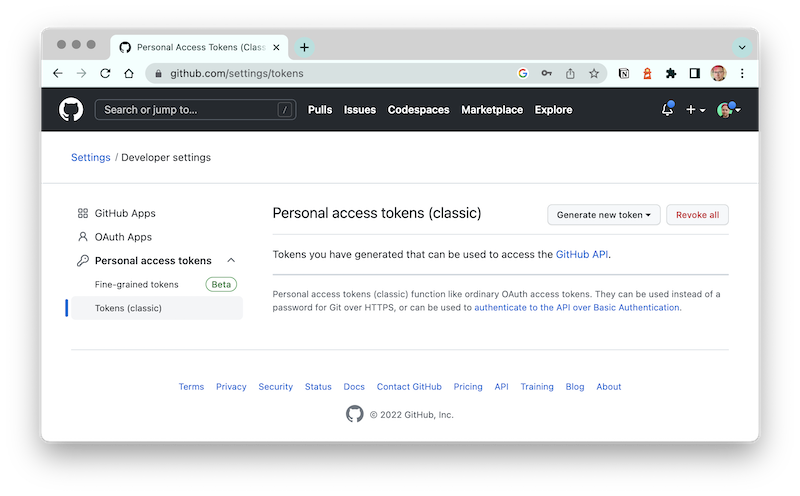The height and width of the screenshot is (496, 800).
Task: Go back with the browser back arrow
Action: [58, 73]
